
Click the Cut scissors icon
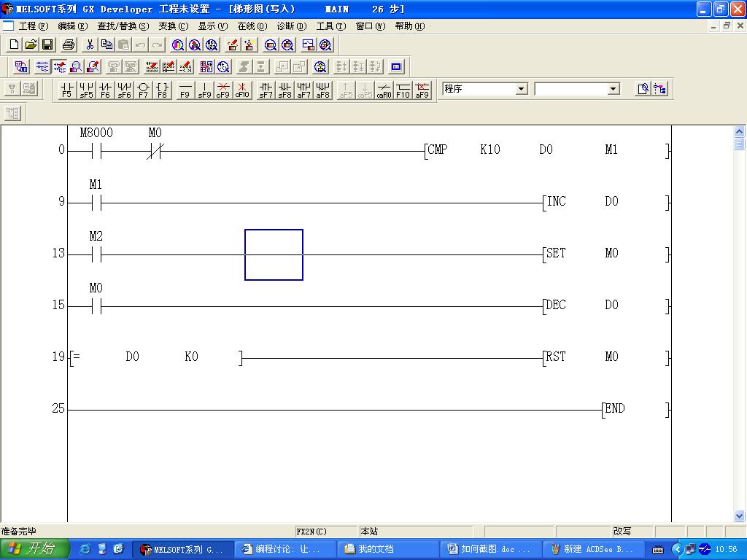[x=90, y=45]
